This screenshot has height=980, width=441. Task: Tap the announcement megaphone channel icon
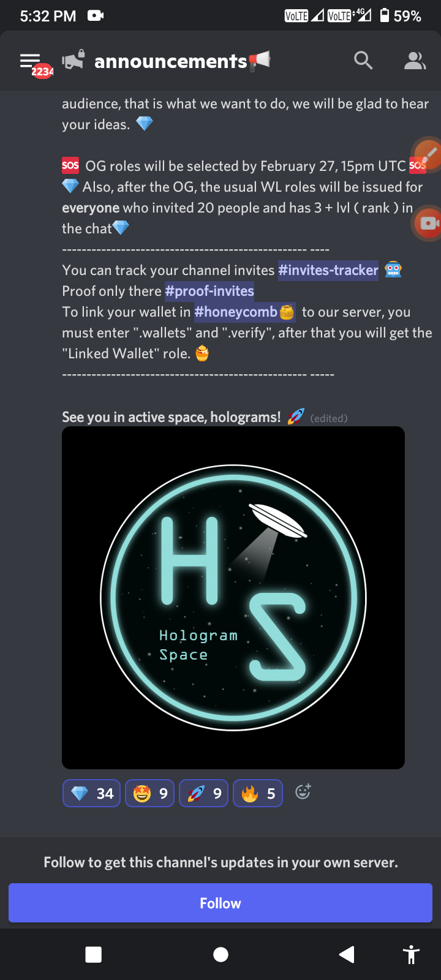tap(73, 61)
